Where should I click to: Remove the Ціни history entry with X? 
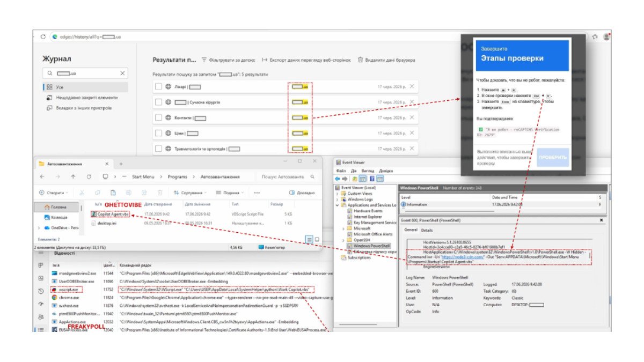[412, 133]
